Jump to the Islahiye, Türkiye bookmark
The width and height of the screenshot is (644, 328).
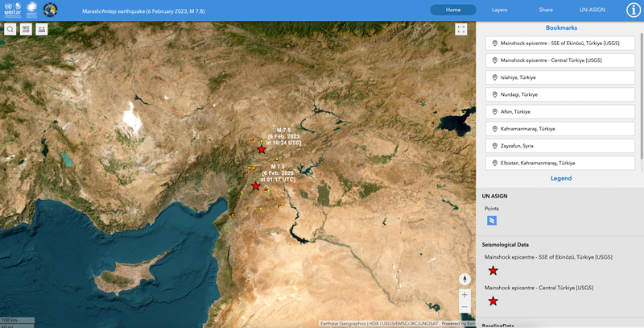pos(561,77)
